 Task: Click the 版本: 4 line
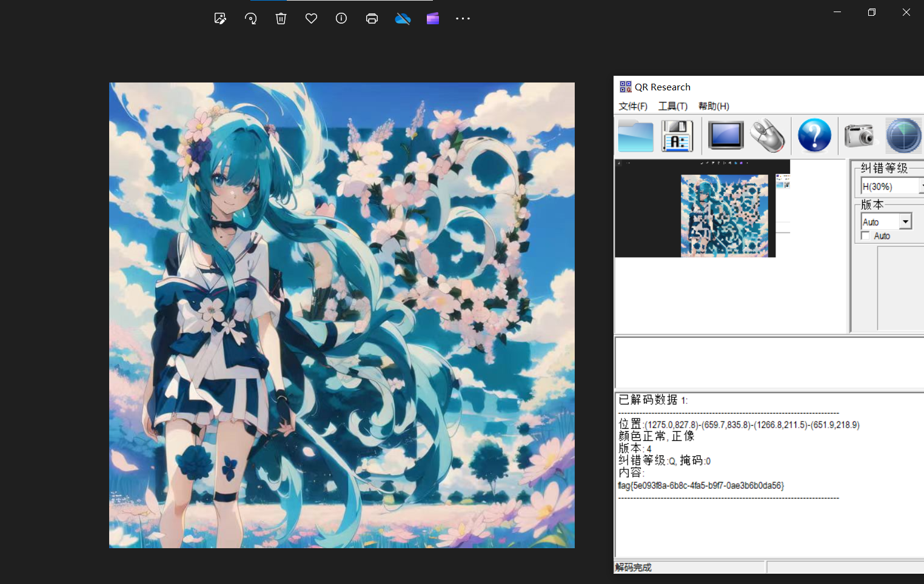point(635,449)
